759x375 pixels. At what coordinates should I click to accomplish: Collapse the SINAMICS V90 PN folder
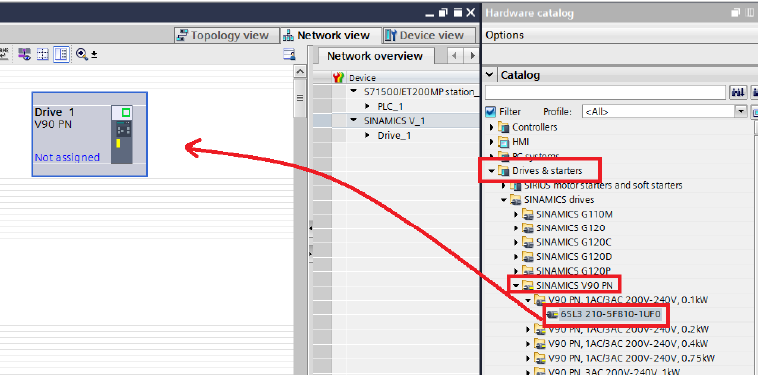click(516, 285)
